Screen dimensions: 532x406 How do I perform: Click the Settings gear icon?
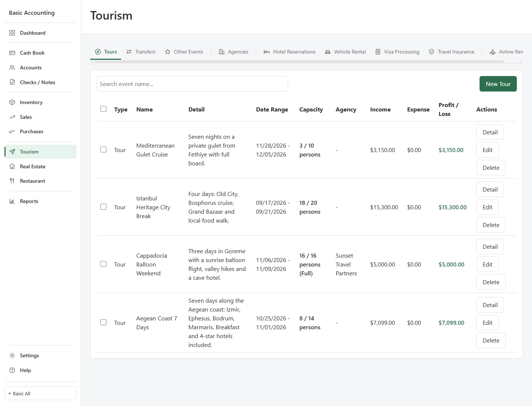tap(12, 355)
